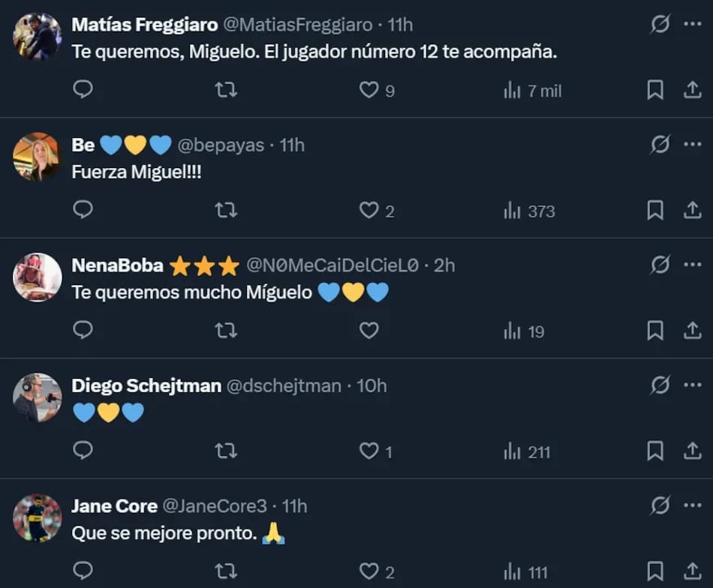The height and width of the screenshot is (588, 713).
Task: Open more options on Matías Freggiaro's tweet
Action: (692, 25)
